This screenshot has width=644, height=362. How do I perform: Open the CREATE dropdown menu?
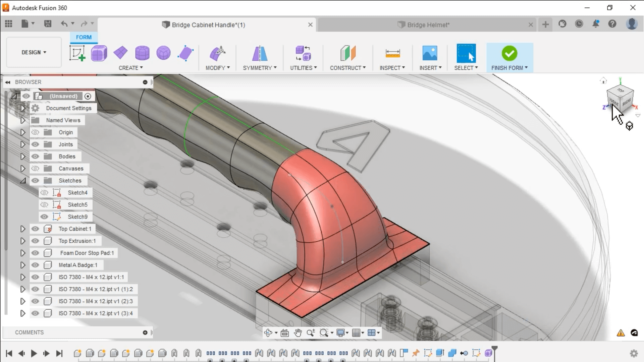pyautogui.click(x=131, y=68)
